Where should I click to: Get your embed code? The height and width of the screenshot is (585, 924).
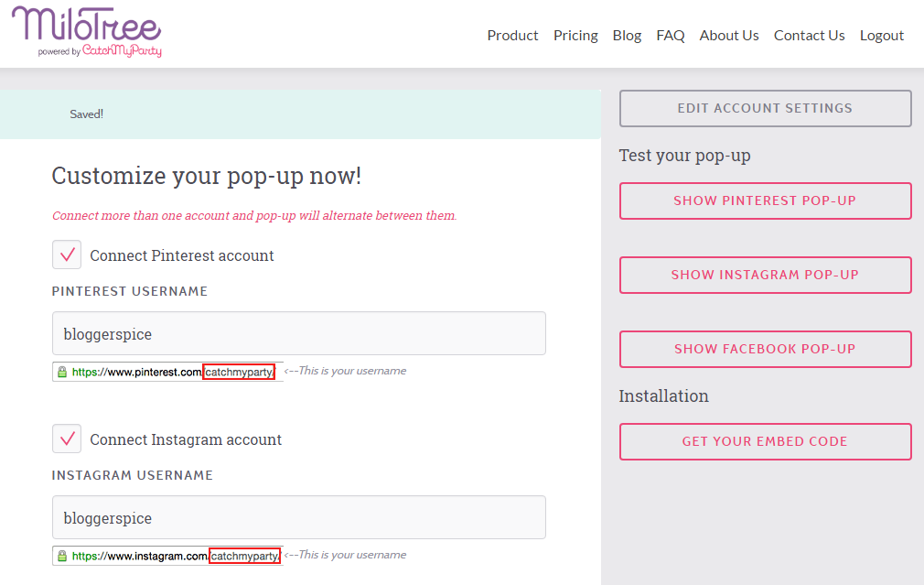[765, 441]
